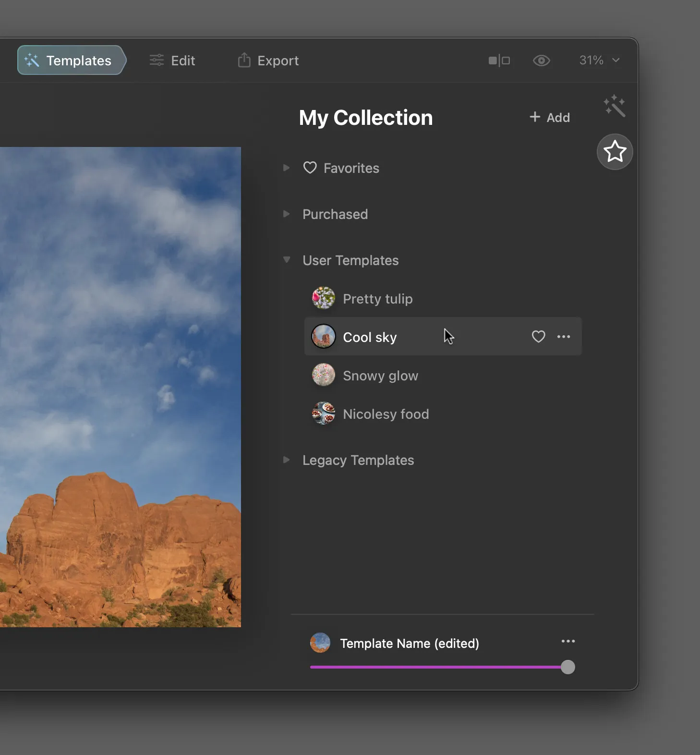
Task: Open the options menu for Template Name (edited)
Action: coord(568,641)
